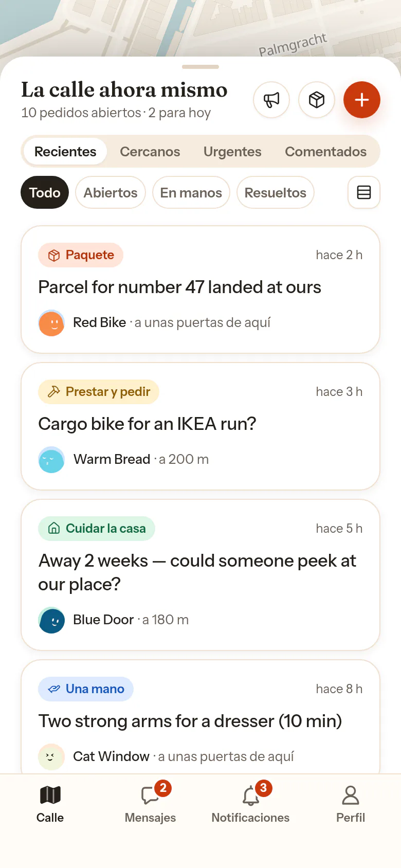Screen dimensions: 401x868
Task: Toggle the list layout view icon
Action: [364, 192]
